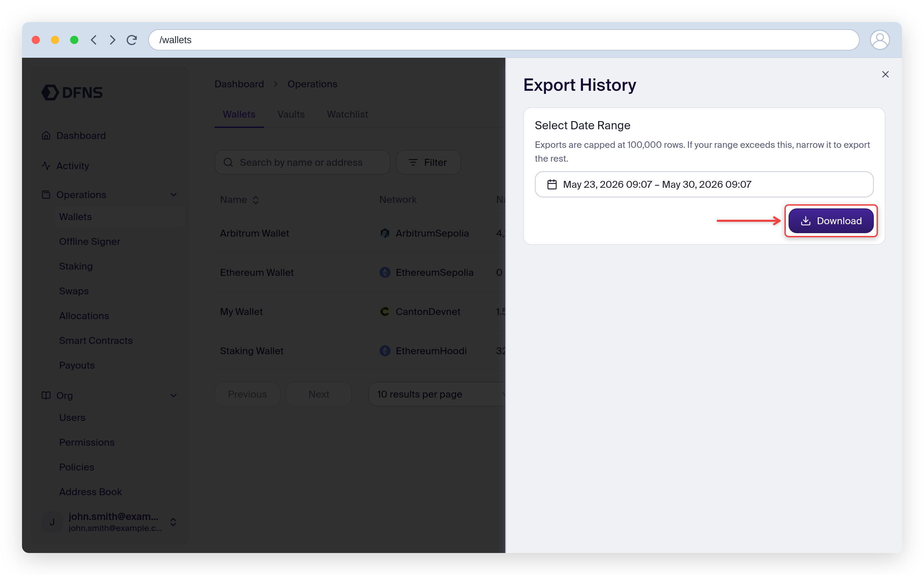Click the Network column header
This screenshot has height=575, width=924.
pos(398,200)
